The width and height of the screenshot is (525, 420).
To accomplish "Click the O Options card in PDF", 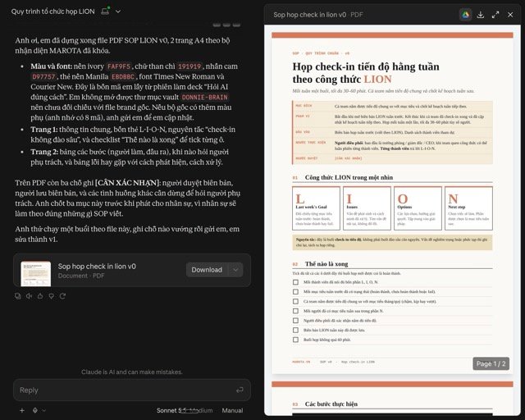I will point(418,208).
